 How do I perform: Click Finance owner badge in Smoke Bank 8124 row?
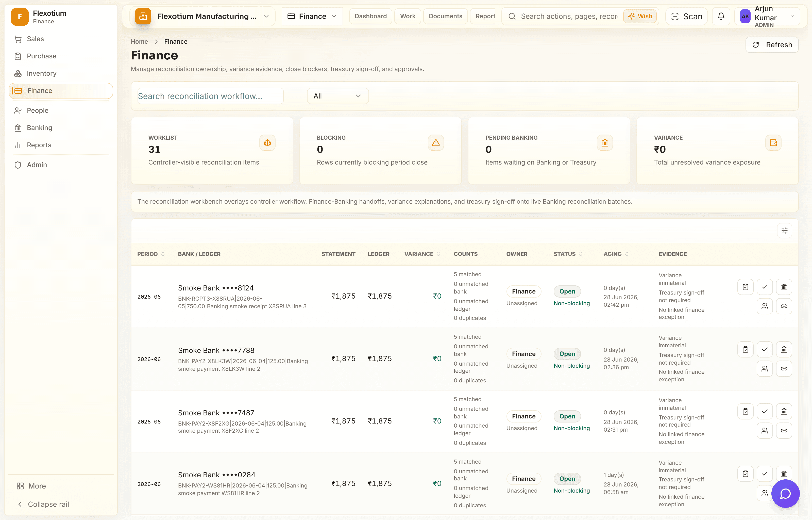[x=523, y=291]
